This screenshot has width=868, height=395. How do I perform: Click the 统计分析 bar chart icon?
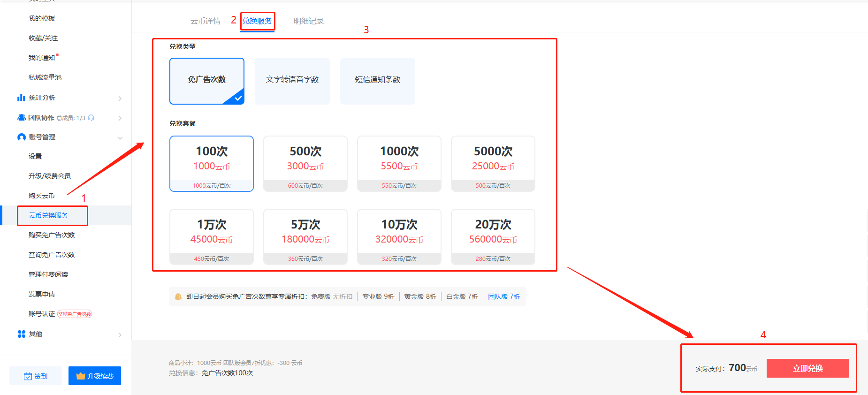point(21,98)
